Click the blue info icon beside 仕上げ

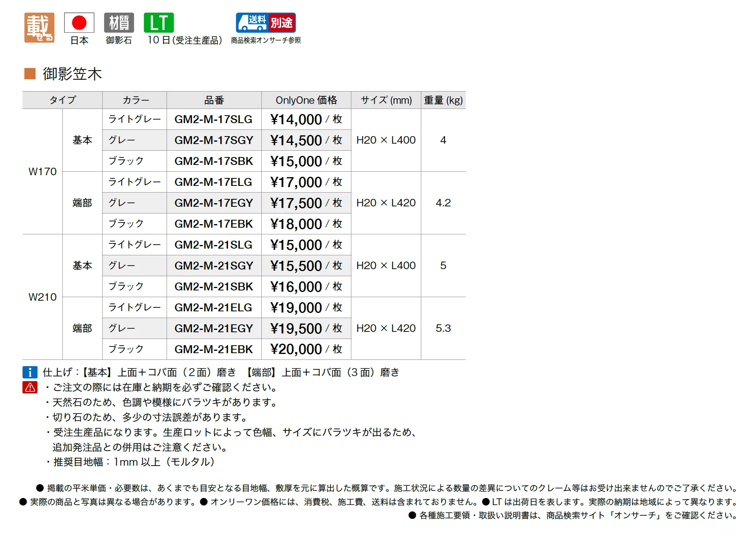click(30, 372)
